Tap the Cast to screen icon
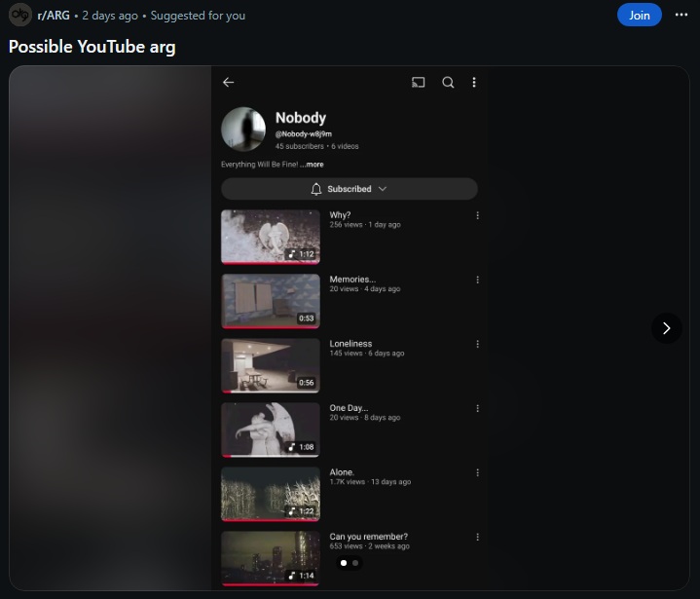 click(x=419, y=82)
